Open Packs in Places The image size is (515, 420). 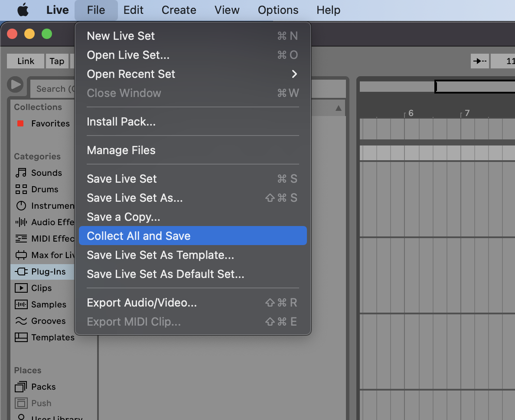54,387
